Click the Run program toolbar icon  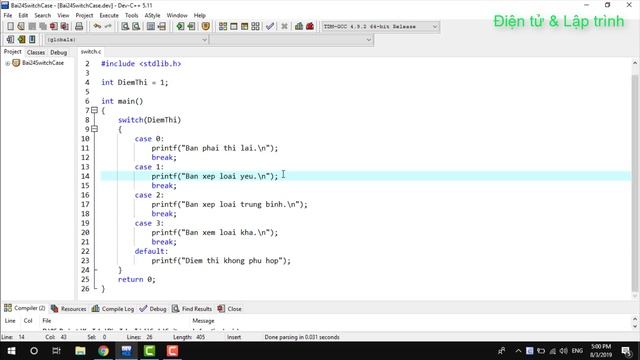pos(233,27)
